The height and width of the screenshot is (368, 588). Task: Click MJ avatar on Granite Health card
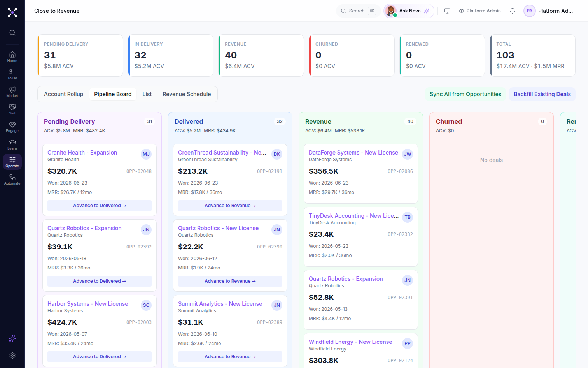(146, 154)
